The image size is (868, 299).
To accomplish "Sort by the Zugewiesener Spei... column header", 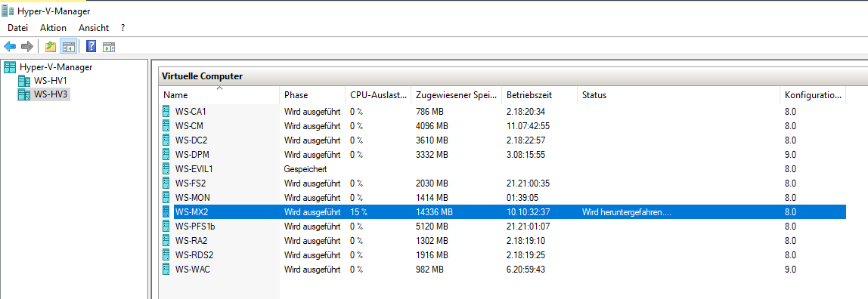I will coord(456,95).
